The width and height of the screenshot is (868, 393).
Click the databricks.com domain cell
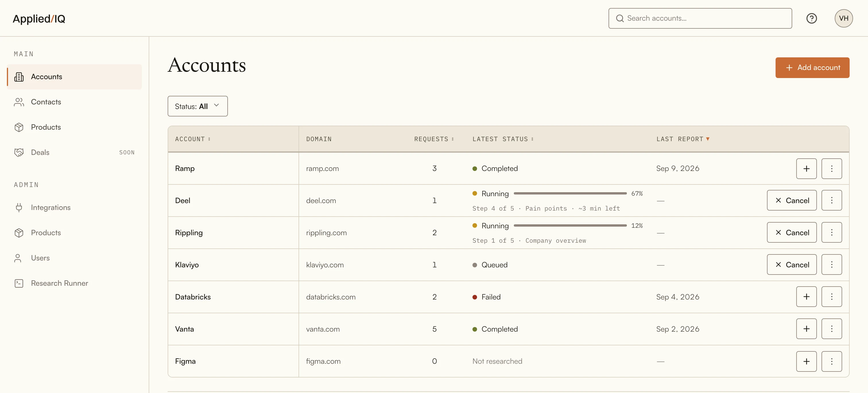point(331,297)
